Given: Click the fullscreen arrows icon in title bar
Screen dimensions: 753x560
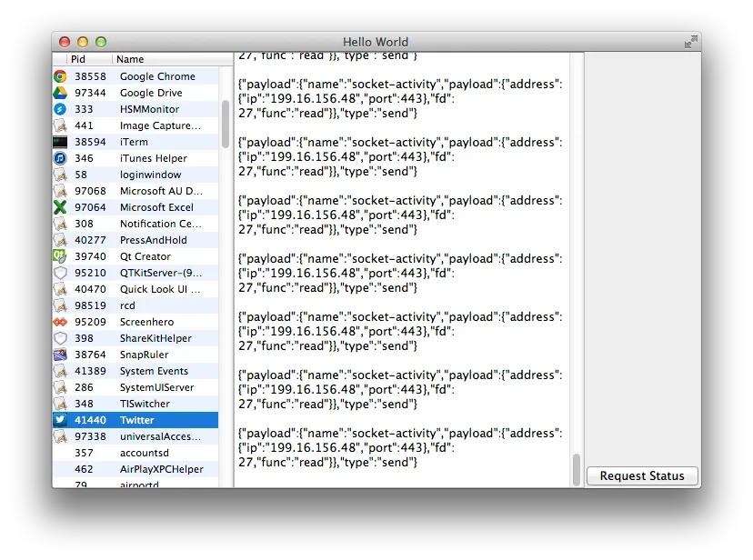Looking at the screenshot, I should (690, 42).
